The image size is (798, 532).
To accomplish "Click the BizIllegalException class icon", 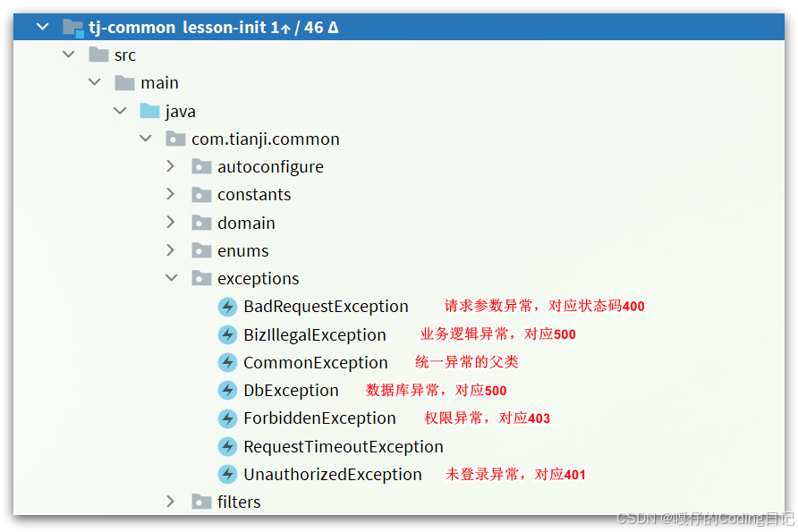I will click(x=227, y=334).
